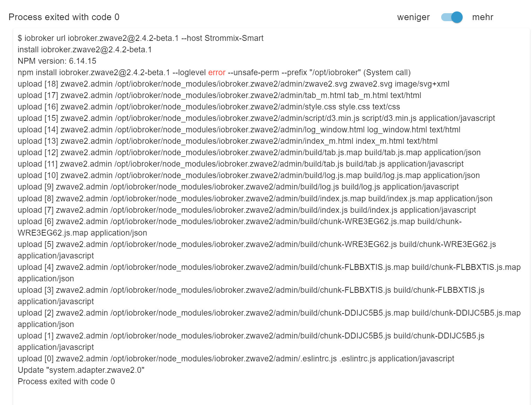
Task: Click the upload [13] index_m.html log line
Action: [x=227, y=141]
